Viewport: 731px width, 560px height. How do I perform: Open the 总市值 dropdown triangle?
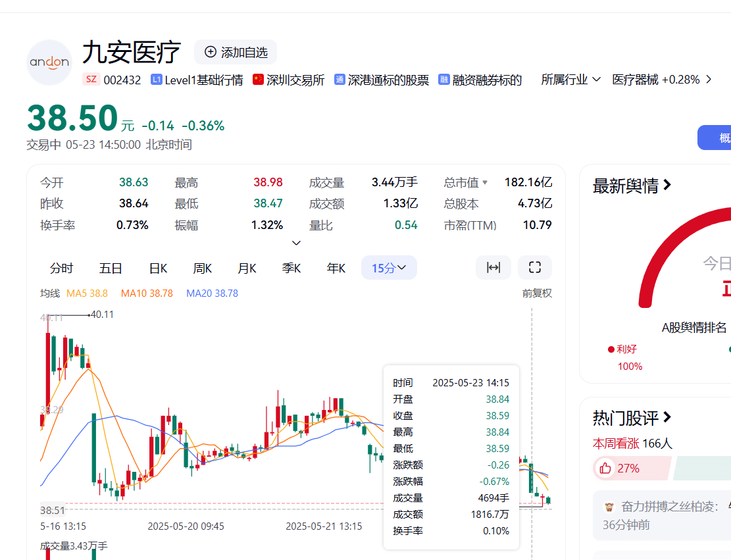coord(485,182)
